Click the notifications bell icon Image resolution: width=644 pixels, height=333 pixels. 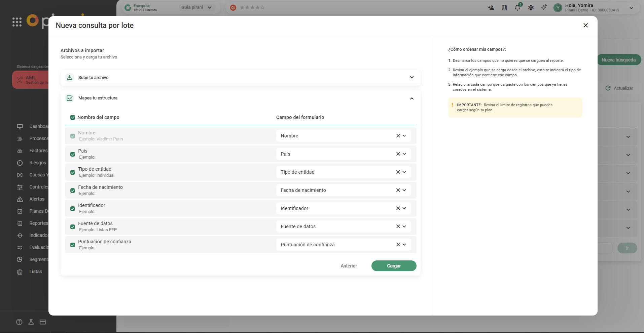tap(517, 8)
